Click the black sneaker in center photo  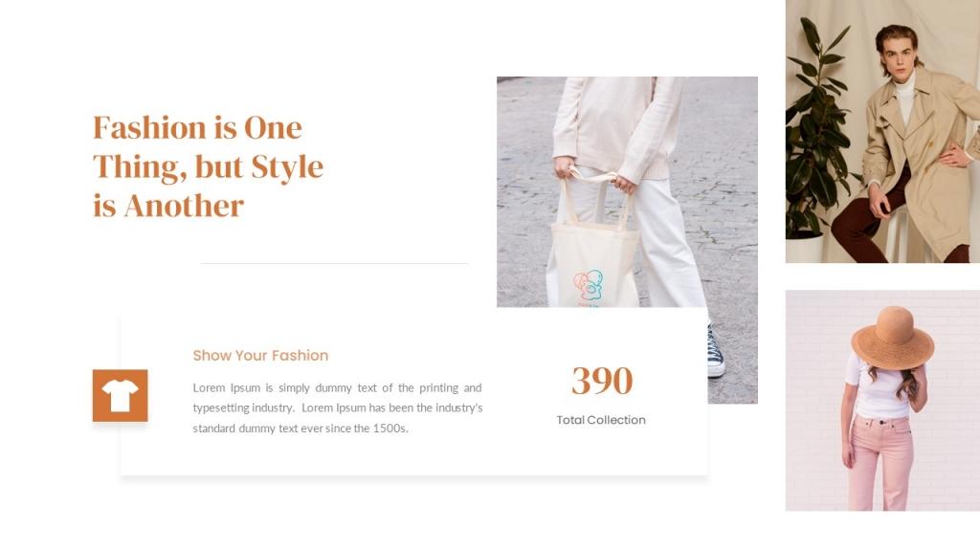(x=716, y=351)
